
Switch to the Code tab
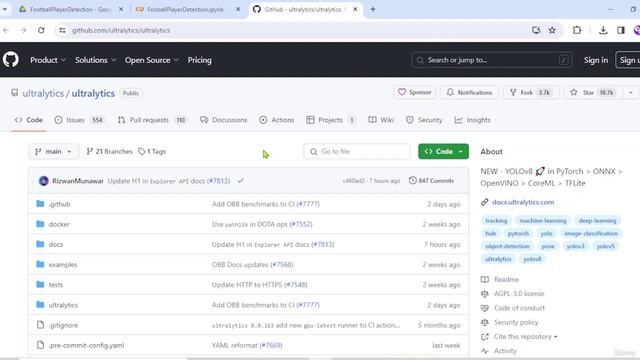[x=29, y=120]
